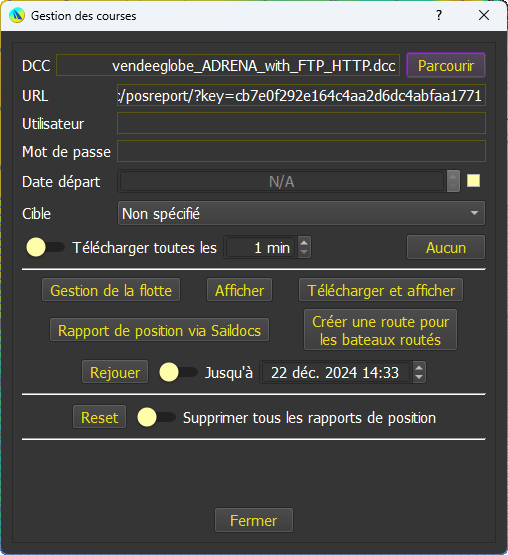Decrease the download interval with down arrow

[304, 252]
